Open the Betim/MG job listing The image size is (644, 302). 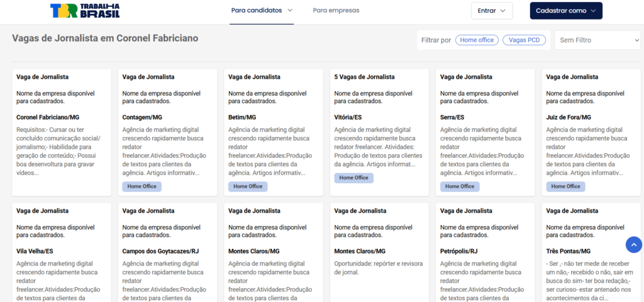[x=274, y=132]
